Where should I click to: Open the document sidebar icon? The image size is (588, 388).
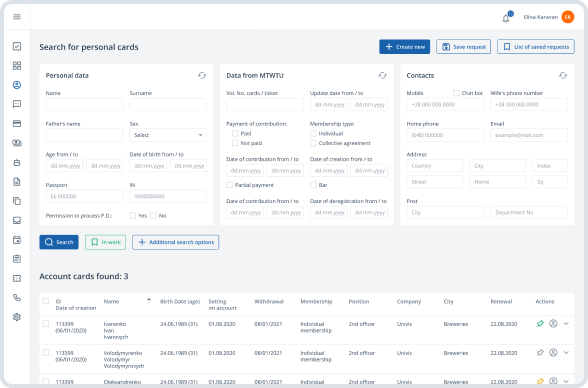(17, 182)
